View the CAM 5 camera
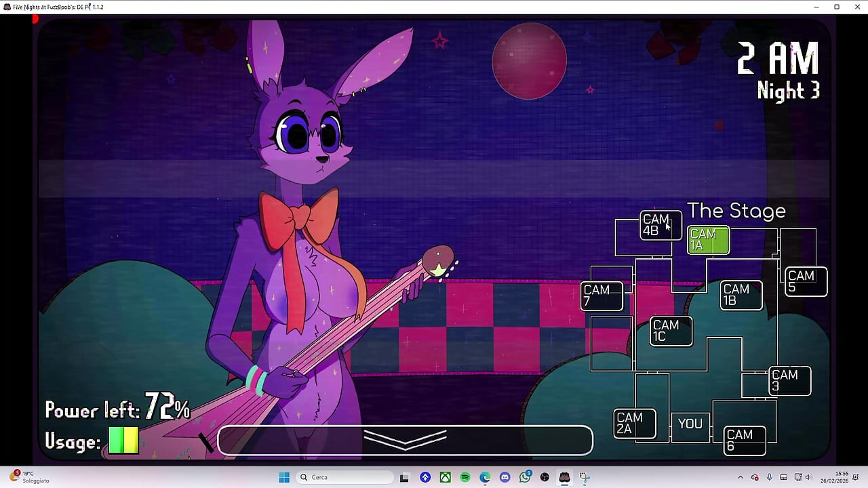Screen dimensions: 868x488 (x=806, y=281)
